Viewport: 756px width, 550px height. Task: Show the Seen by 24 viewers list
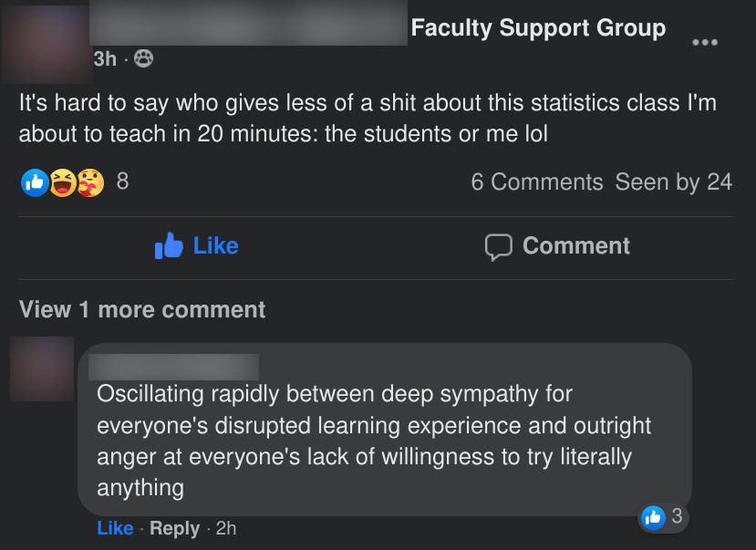(673, 182)
